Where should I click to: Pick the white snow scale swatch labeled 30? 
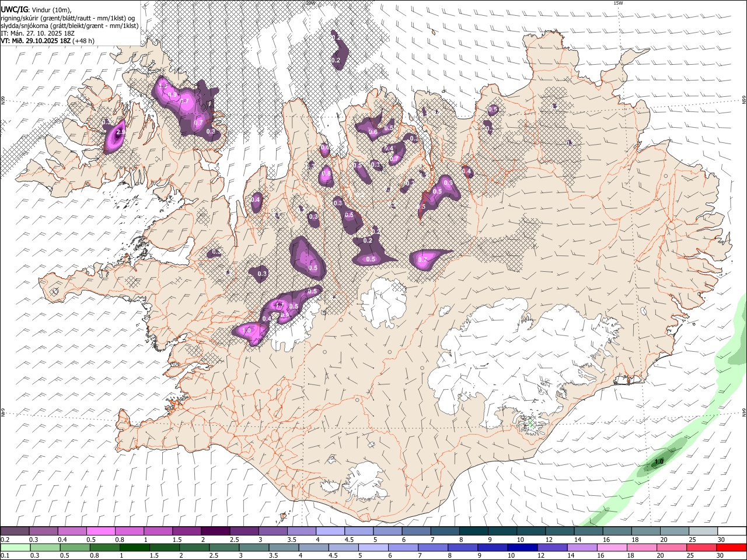(732, 531)
